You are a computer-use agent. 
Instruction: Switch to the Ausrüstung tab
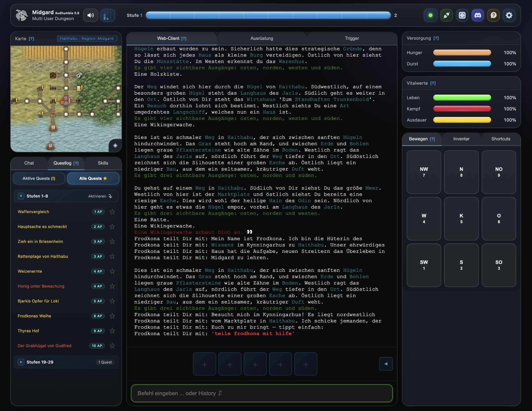coord(261,38)
